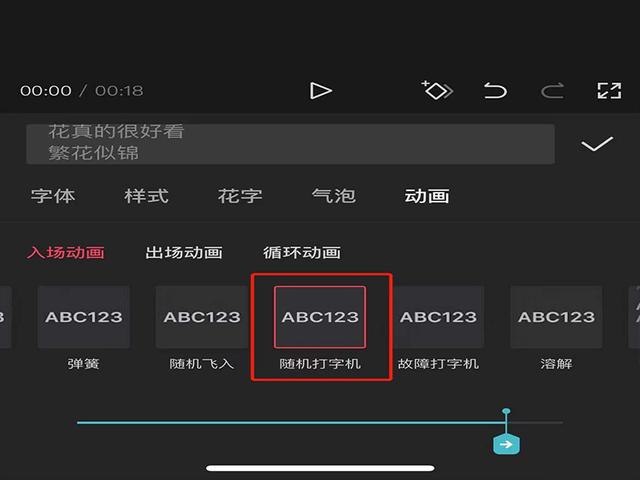Go to the 花字 tab
Screen dimensions: 640x480
[240, 196]
